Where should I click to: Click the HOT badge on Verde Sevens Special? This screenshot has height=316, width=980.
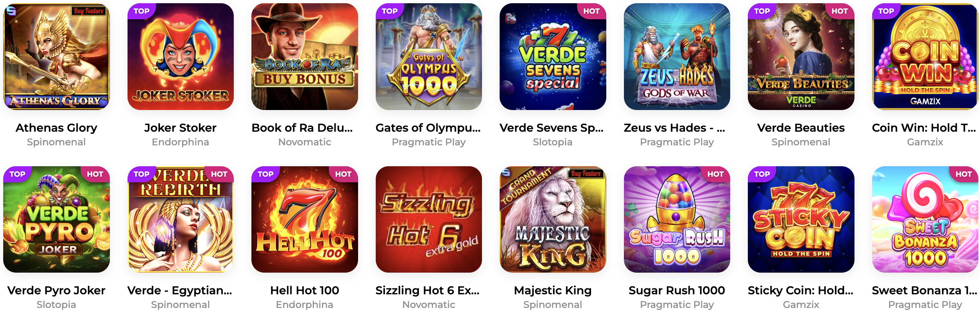[x=591, y=11]
